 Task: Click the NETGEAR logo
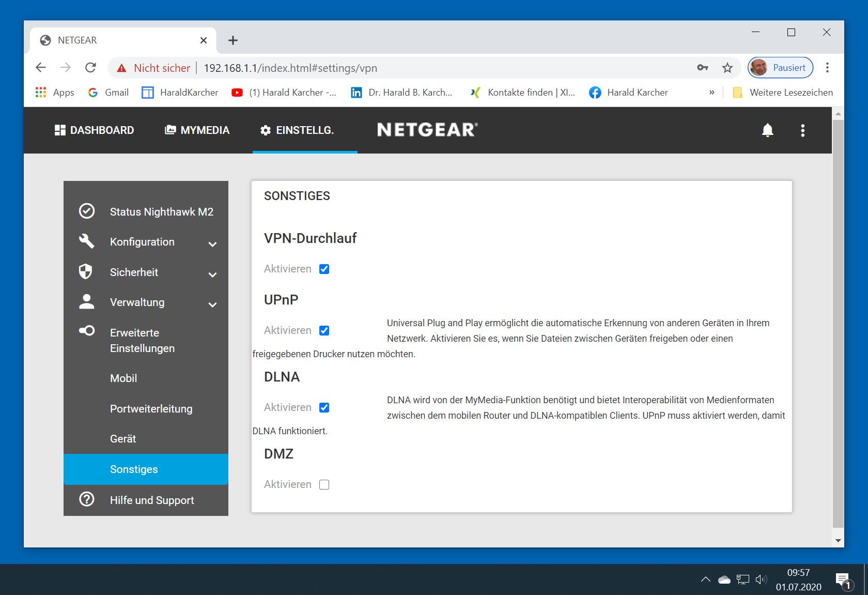(427, 130)
